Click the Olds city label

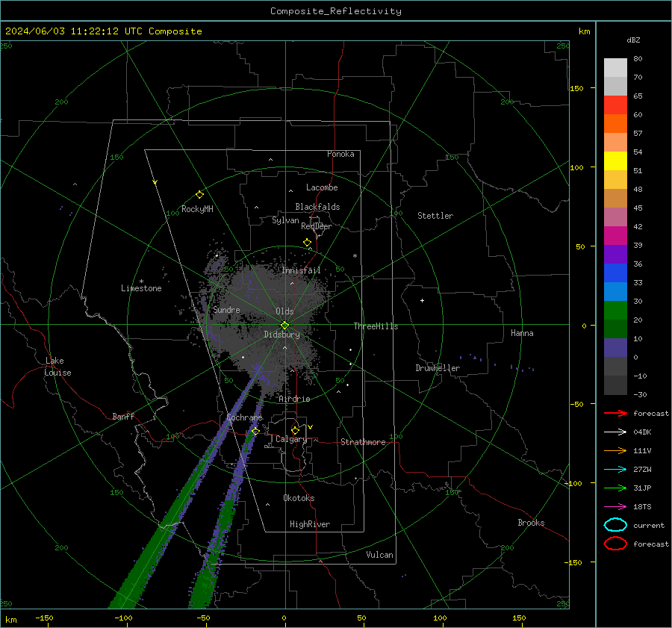(284, 311)
